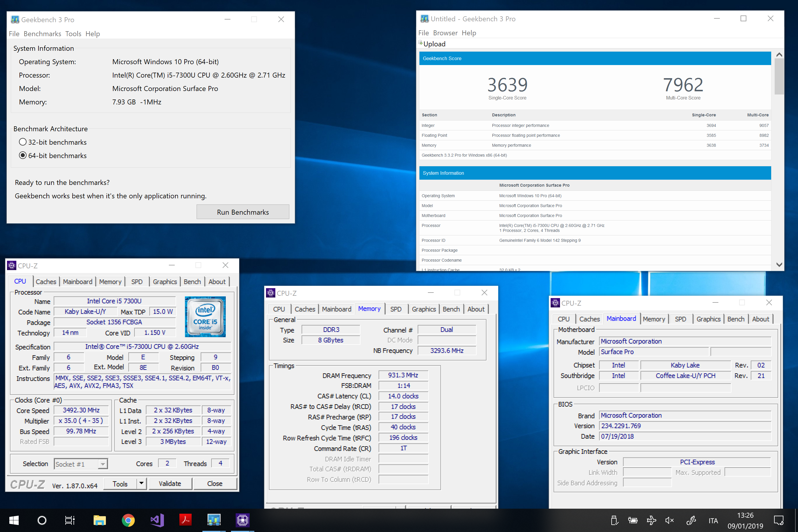Click the Integer row in Geekbench results
This screenshot has height=532, width=798.
click(595, 125)
